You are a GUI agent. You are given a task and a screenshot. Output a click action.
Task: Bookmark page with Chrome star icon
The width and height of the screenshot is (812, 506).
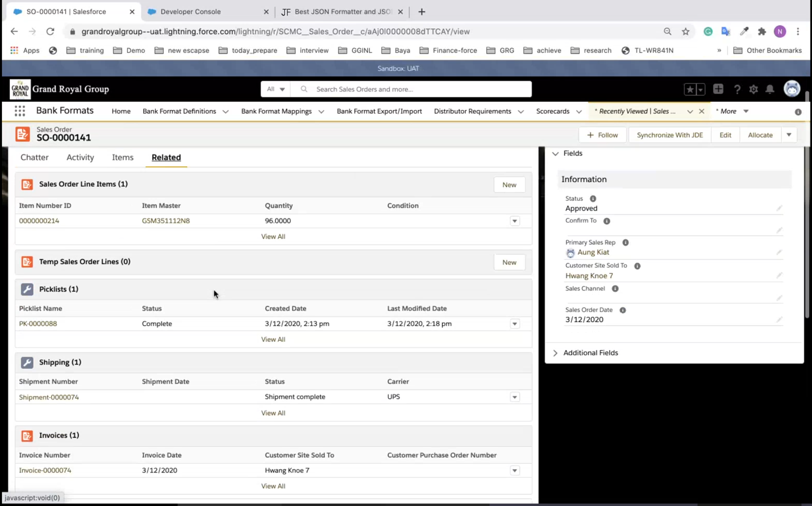coord(685,31)
